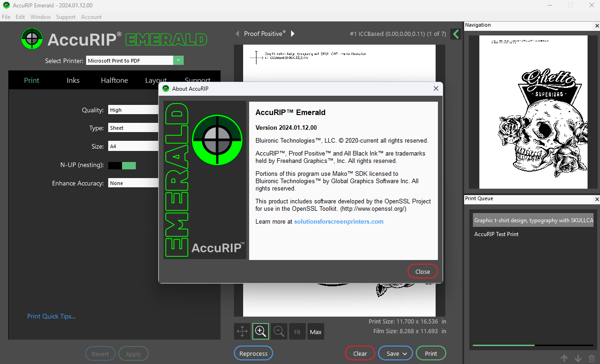Switch to the Inks tab
600x364 pixels.
click(73, 81)
